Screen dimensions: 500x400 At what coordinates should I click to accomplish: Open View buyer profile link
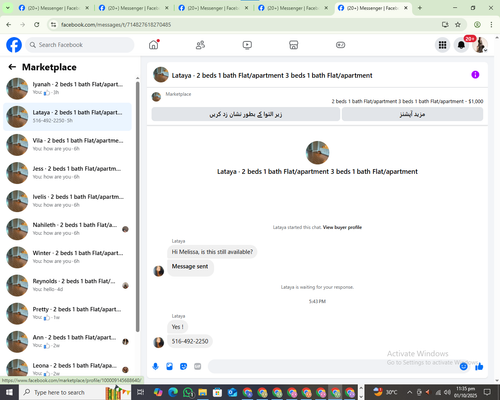[x=342, y=227]
